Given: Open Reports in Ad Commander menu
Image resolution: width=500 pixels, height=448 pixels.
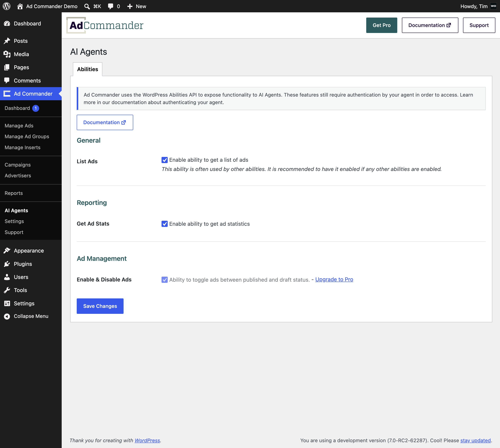Looking at the screenshot, I should [x=14, y=193].
